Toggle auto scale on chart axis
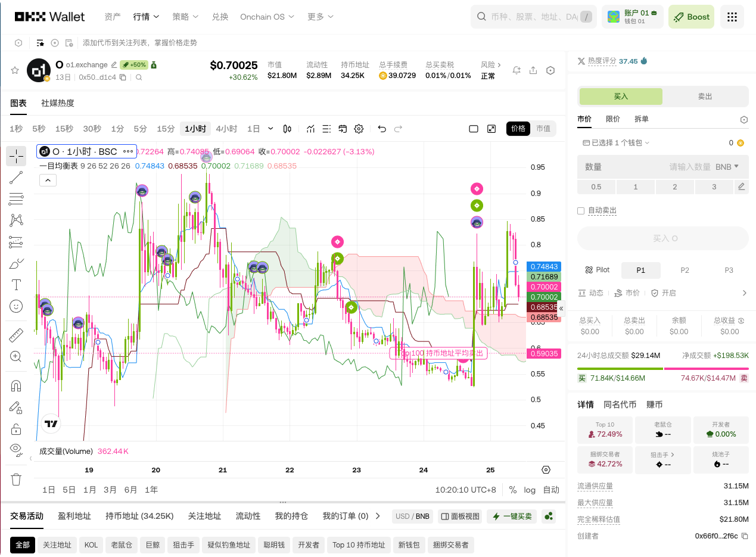This screenshot has width=756, height=557. [551, 490]
